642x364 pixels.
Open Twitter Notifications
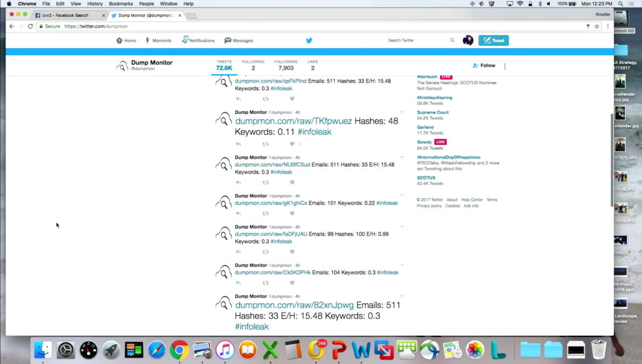click(199, 40)
